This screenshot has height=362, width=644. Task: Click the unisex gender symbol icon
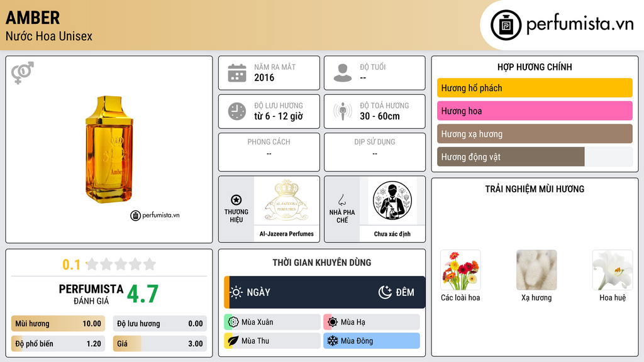23,73
